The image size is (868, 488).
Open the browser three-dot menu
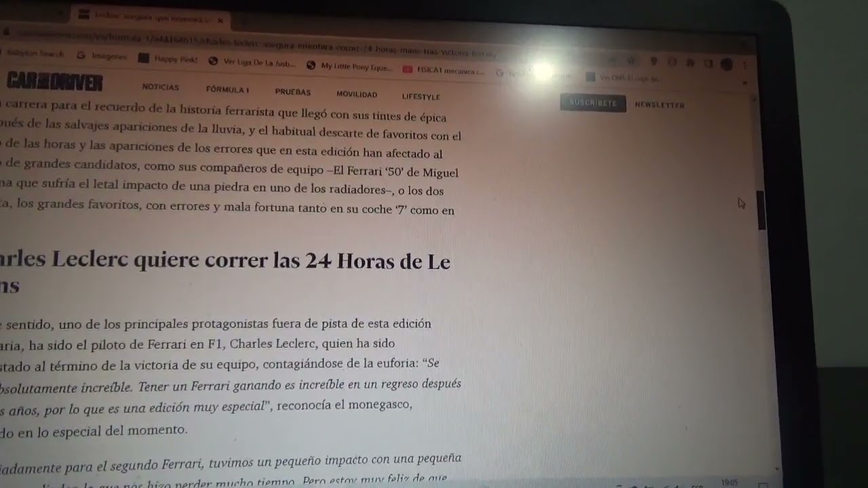745,66
